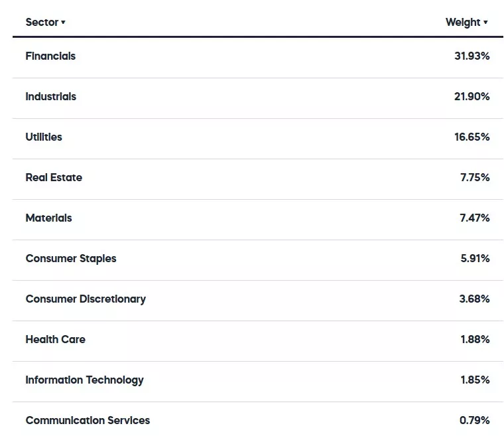This screenshot has height=440, width=504.
Task: Click the sort arrow beside Sector
Action: point(64,23)
